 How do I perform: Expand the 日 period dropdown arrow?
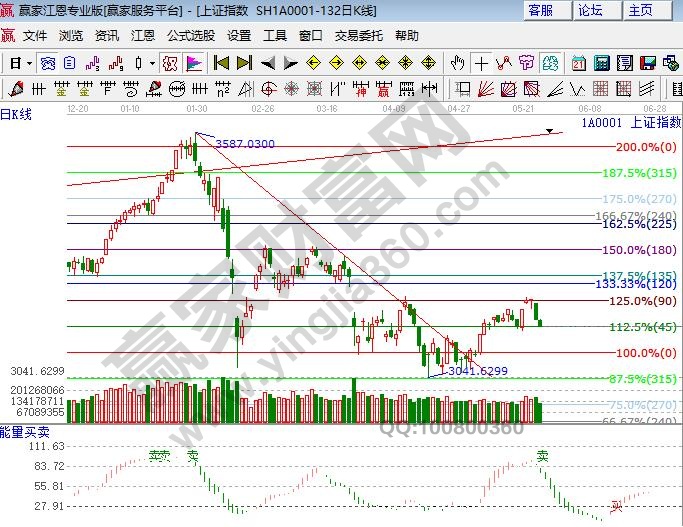click(x=29, y=63)
